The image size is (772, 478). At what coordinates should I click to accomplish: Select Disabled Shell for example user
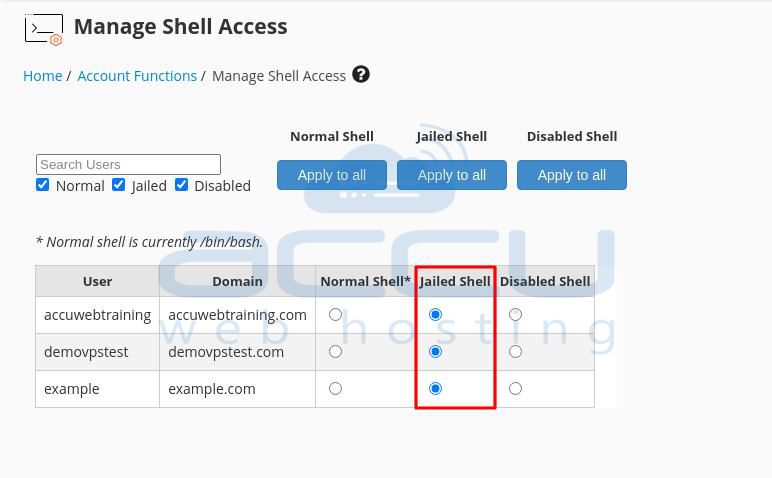coord(515,388)
